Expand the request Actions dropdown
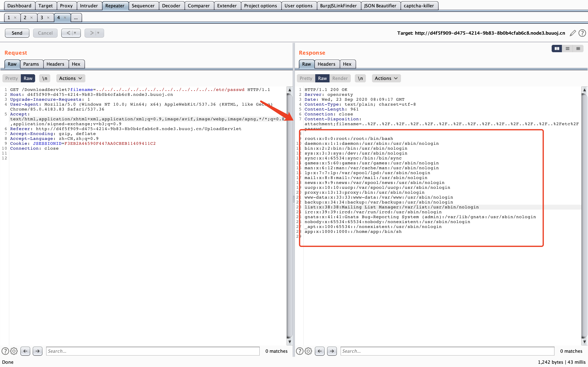Screen dimensions: 588x367 tap(70, 78)
